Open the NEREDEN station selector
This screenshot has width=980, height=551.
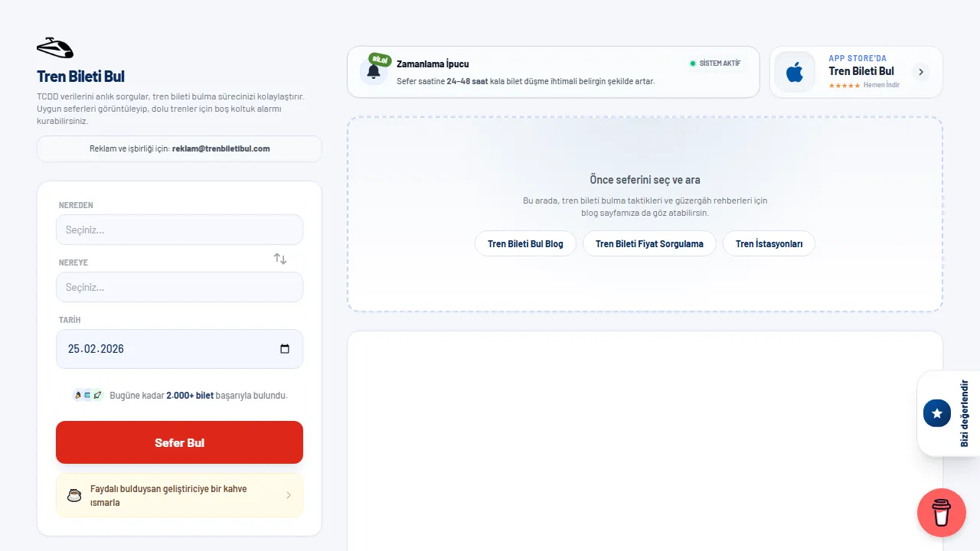pos(179,230)
